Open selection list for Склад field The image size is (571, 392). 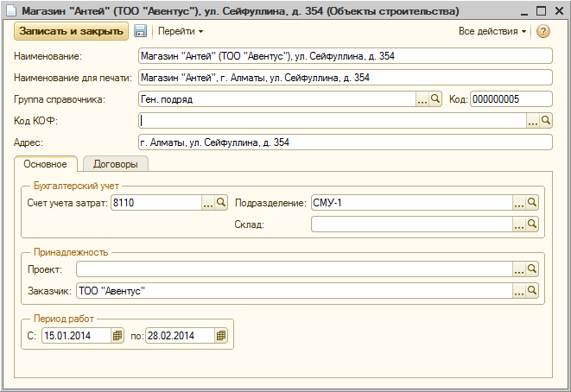point(519,224)
